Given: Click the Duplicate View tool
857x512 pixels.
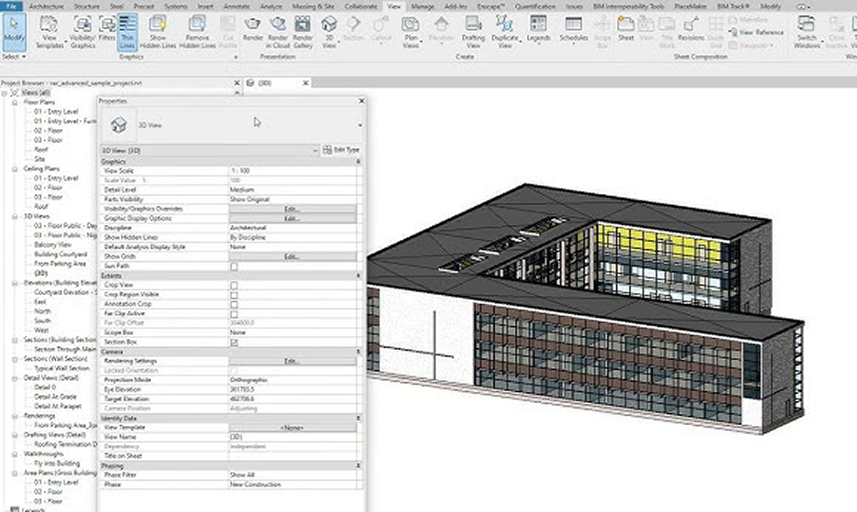Looking at the screenshot, I should (x=504, y=32).
